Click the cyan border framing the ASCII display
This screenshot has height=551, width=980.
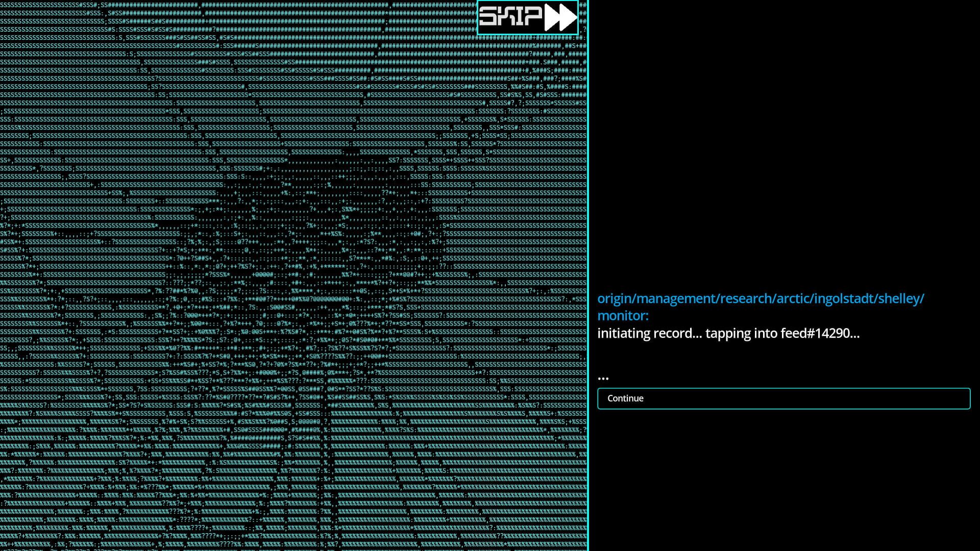[x=588, y=275]
